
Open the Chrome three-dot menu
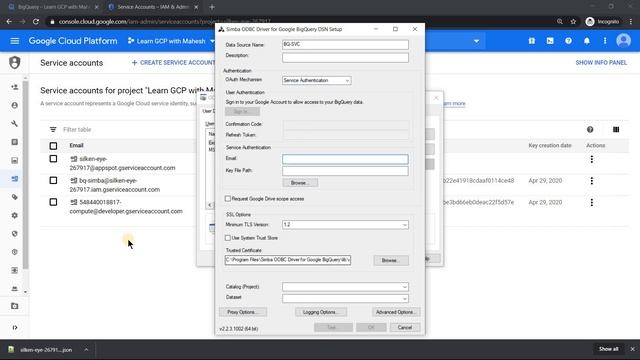(631, 22)
